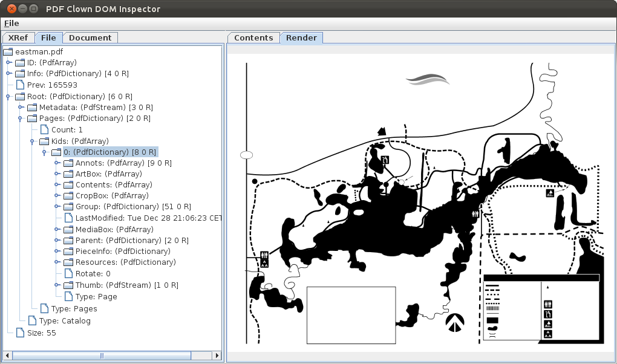Open the File menu
617x364 pixels.
point(11,23)
